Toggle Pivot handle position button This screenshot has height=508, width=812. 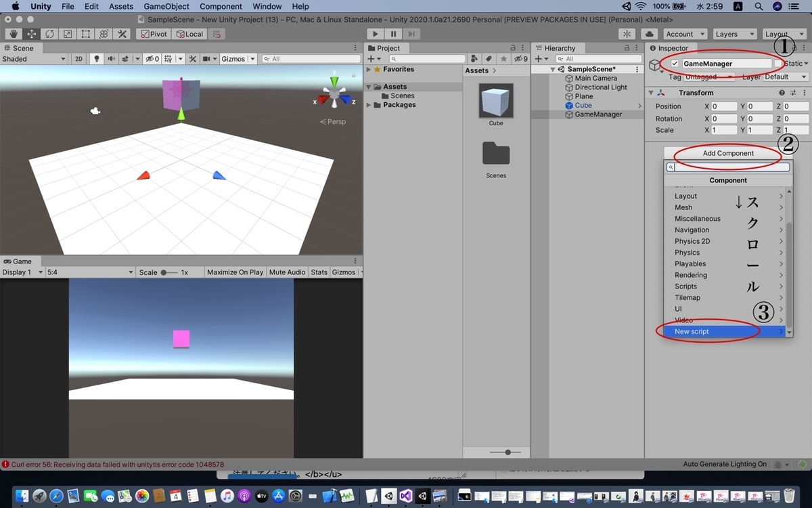[154, 34]
